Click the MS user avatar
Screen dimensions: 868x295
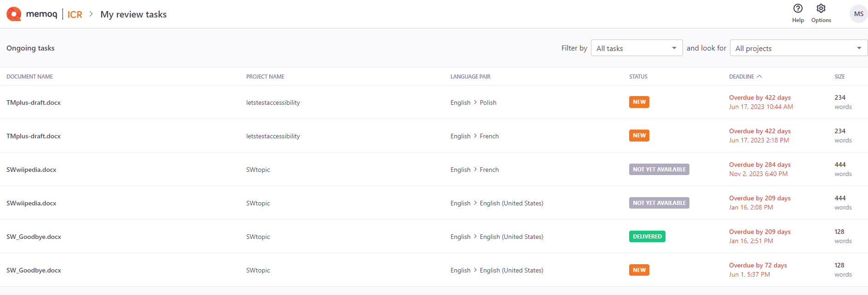pyautogui.click(x=858, y=14)
